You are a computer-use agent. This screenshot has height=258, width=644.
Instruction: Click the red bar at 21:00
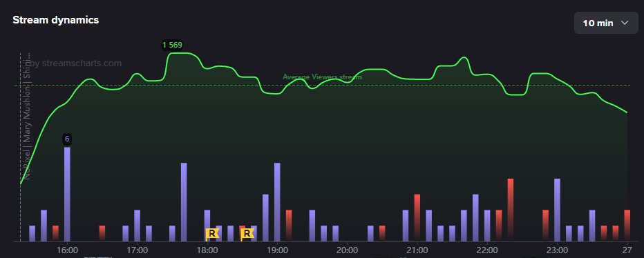pos(417,217)
